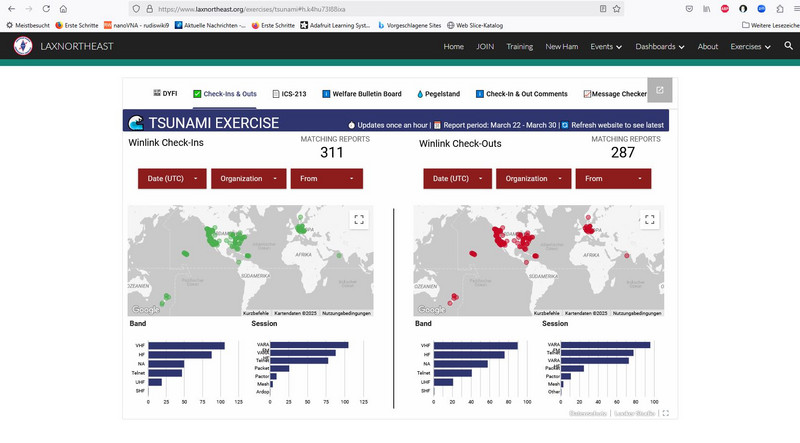Toggle fullscreen on the Check-Outs map
Screen dimensions: 800x443
649,220
